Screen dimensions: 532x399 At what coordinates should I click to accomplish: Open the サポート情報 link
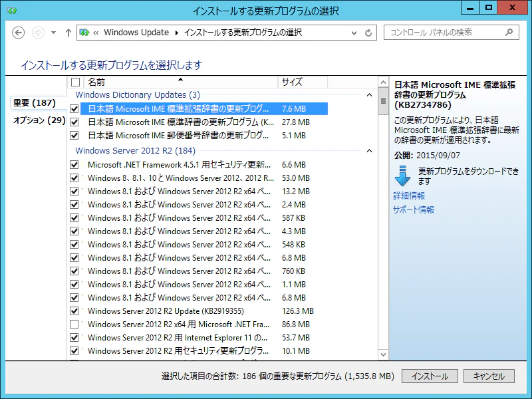pos(414,209)
